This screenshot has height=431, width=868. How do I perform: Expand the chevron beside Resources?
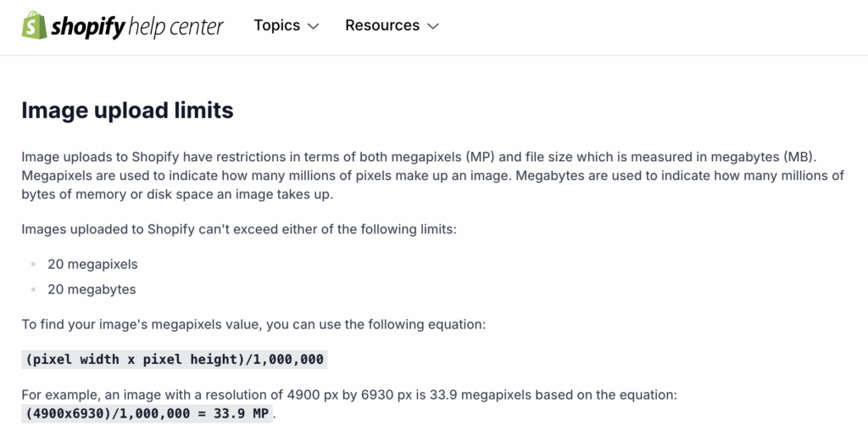433,26
